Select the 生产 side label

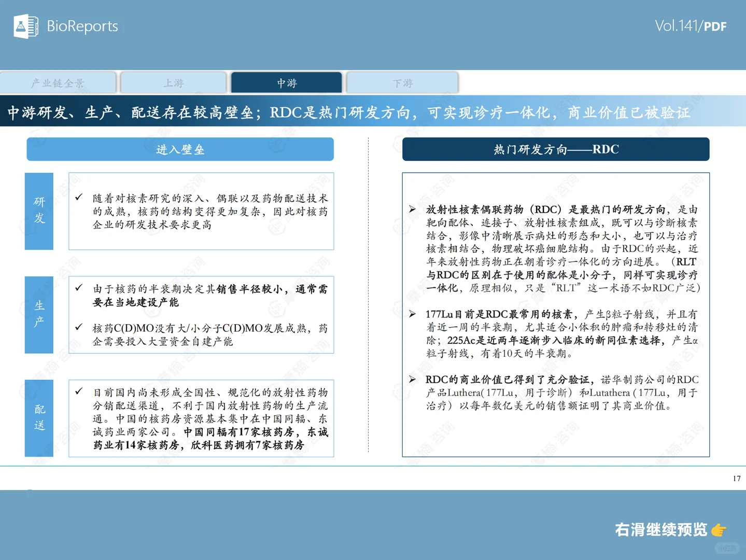click(39, 314)
